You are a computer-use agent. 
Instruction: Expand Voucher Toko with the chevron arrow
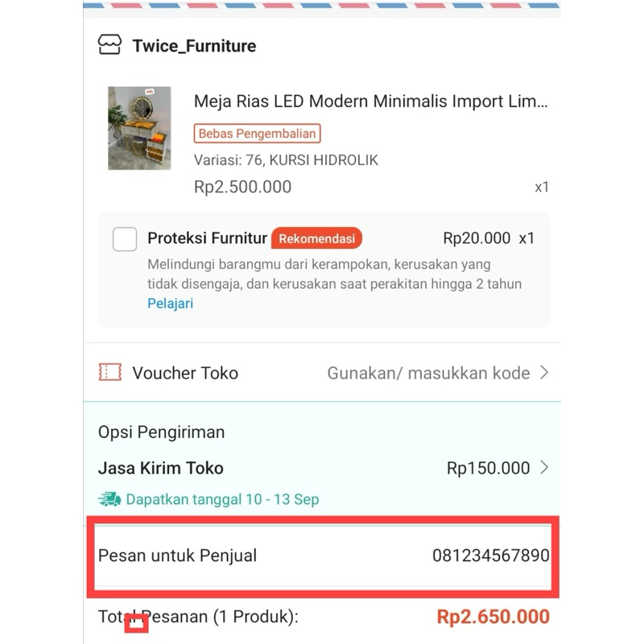tap(544, 372)
